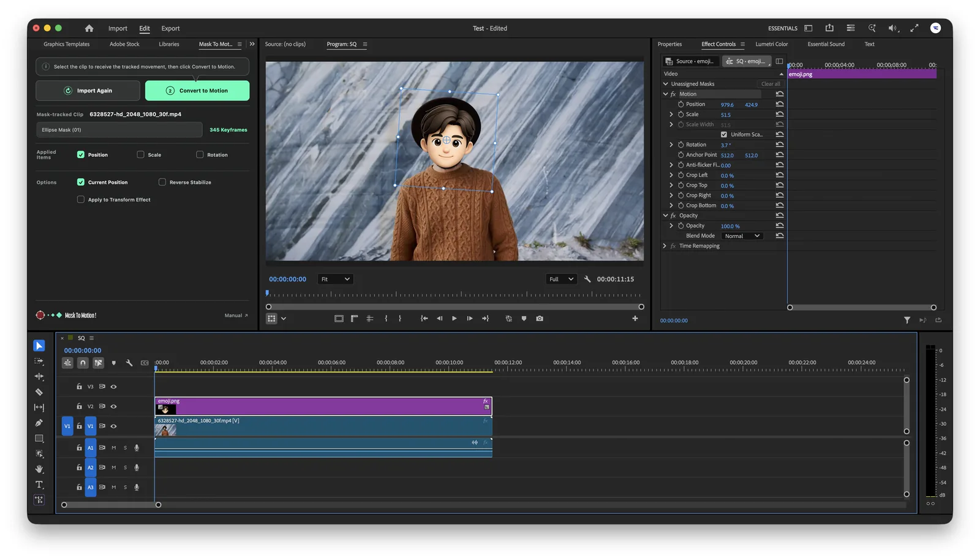980x560 pixels.
Task: Enable the Scale applied item
Action: 141,155
